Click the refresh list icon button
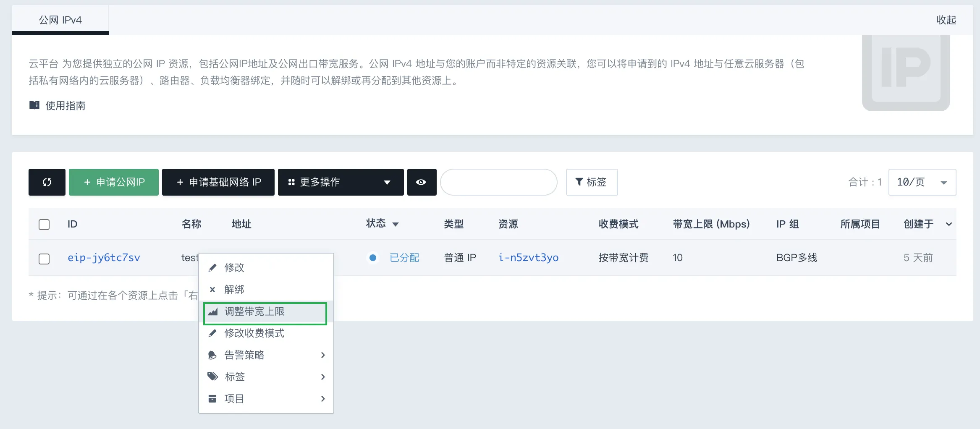This screenshot has height=429, width=980. pyautogui.click(x=47, y=182)
